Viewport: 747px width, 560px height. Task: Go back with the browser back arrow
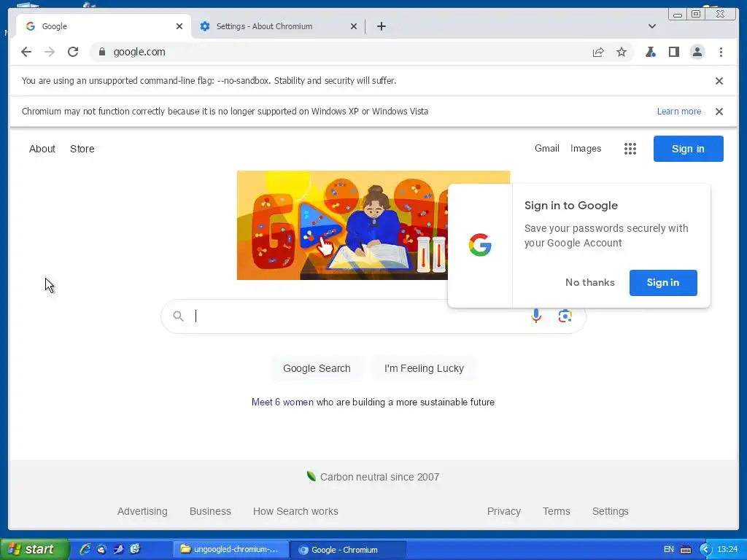26,52
